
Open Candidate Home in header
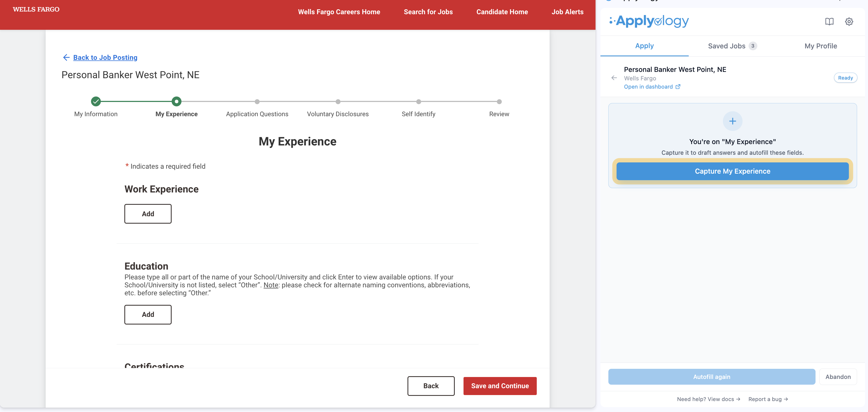502,12
